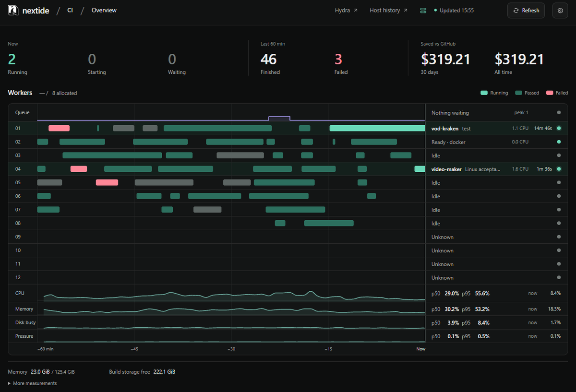Click the Refresh button

point(526,10)
